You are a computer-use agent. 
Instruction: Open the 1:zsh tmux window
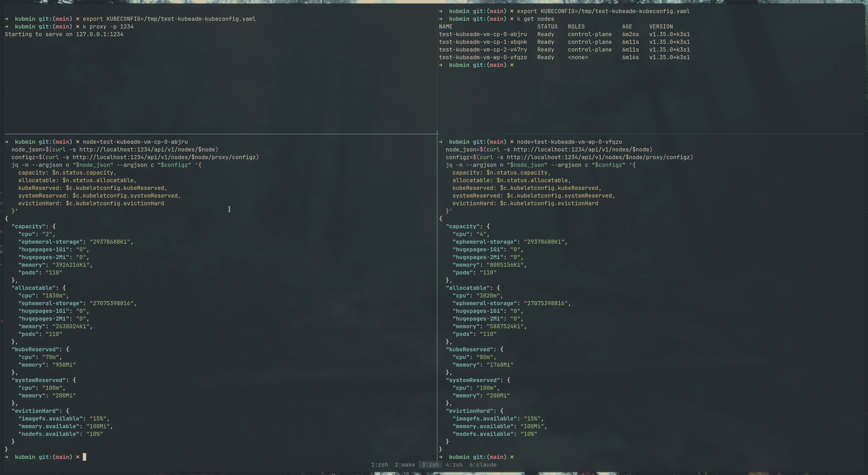pos(379,465)
